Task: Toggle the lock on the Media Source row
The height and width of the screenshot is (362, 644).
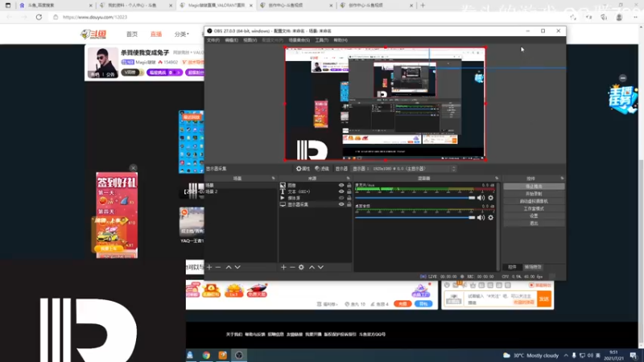Action: coord(349,198)
